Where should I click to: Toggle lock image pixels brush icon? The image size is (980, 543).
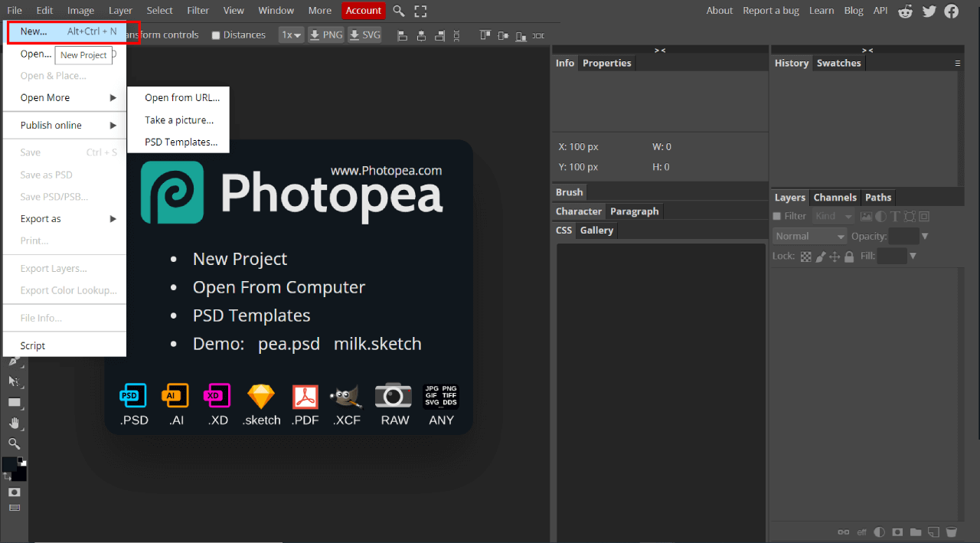click(821, 257)
